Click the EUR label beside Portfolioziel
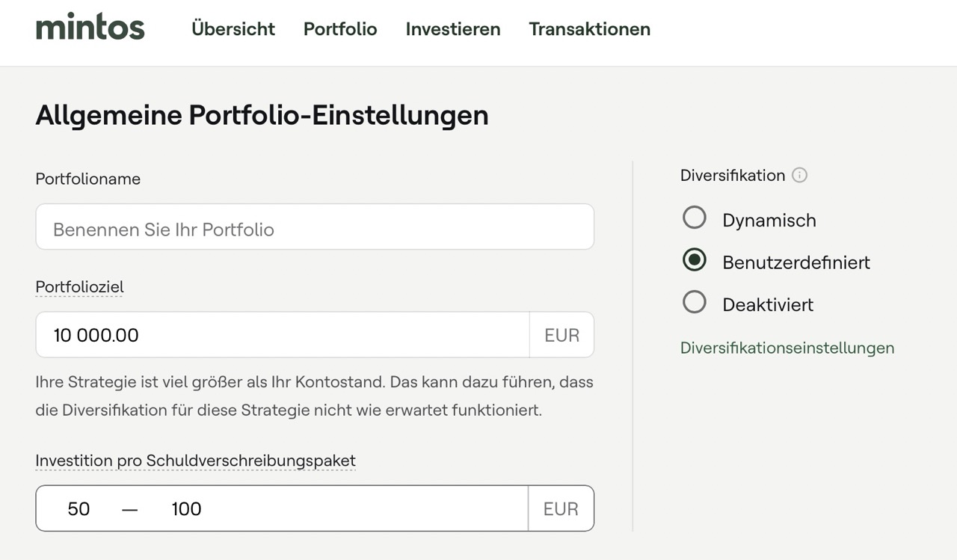Screen dimensions: 957x560 561,335
